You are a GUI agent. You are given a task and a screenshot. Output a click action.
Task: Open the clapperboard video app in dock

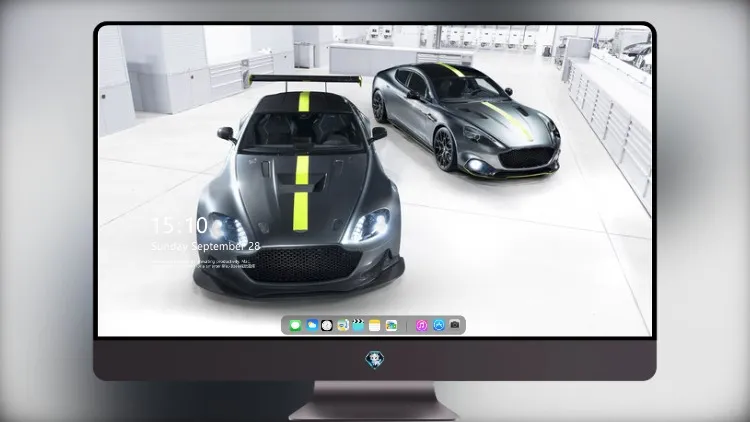click(358, 325)
